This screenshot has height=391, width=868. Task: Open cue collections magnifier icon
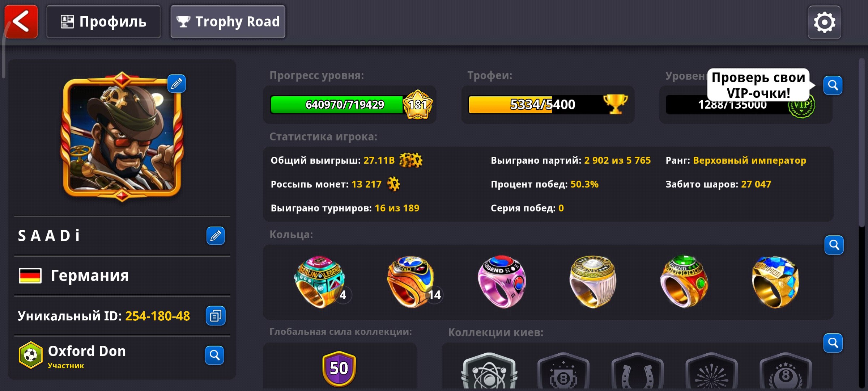tap(833, 342)
